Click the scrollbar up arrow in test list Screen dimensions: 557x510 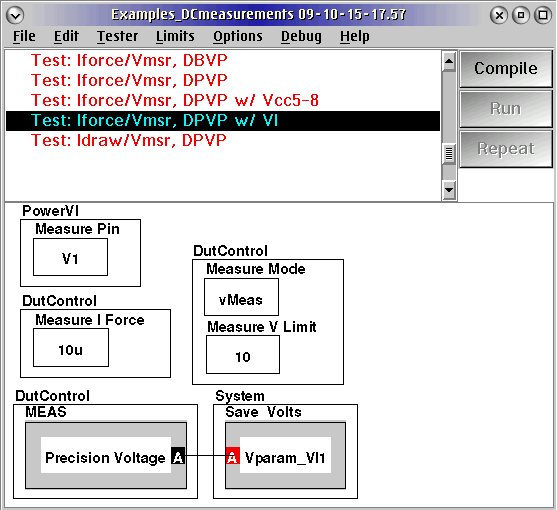coord(449,62)
